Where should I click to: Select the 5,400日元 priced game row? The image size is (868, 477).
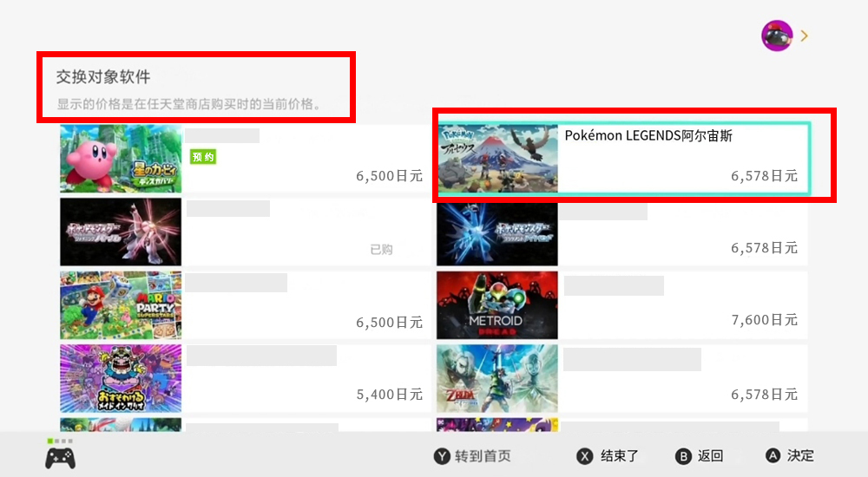(x=246, y=378)
